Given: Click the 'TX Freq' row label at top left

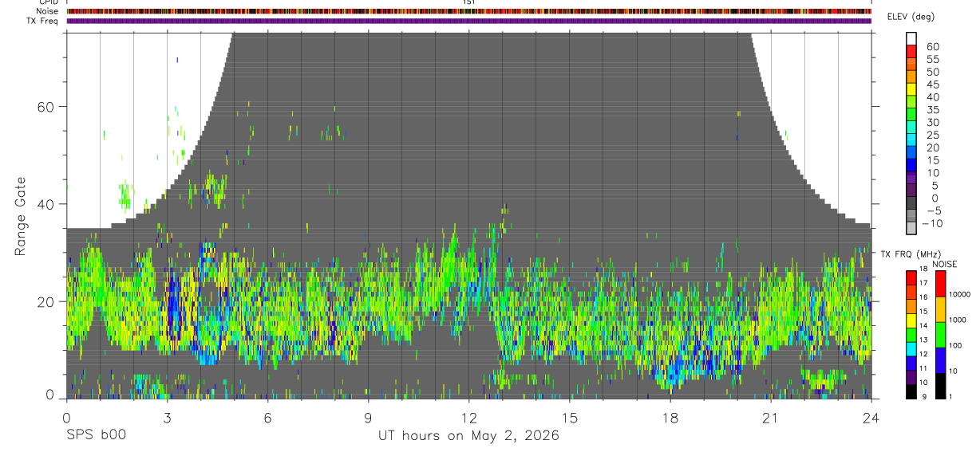Looking at the screenshot, I should tap(43, 21).
